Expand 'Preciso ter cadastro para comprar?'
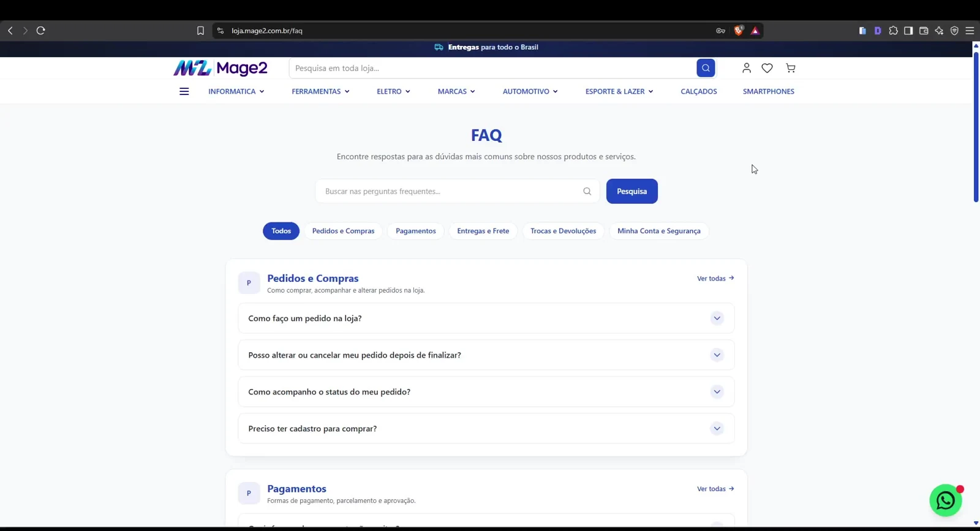This screenshot has width=980, height=531. pos(486,429)
